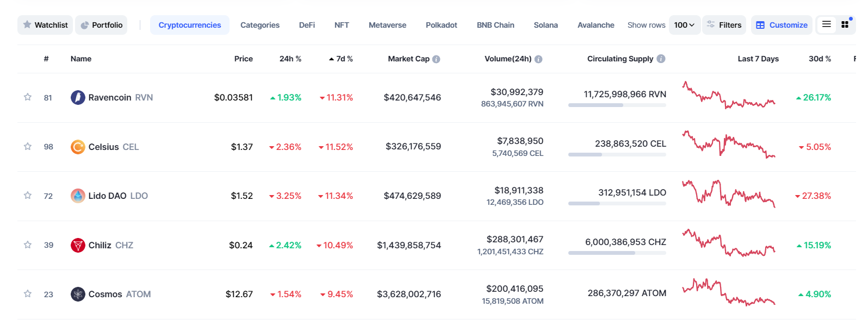The height and width of the screenshot is (326, 868).
Task: Open the Customize button
Action: [782, 25]
